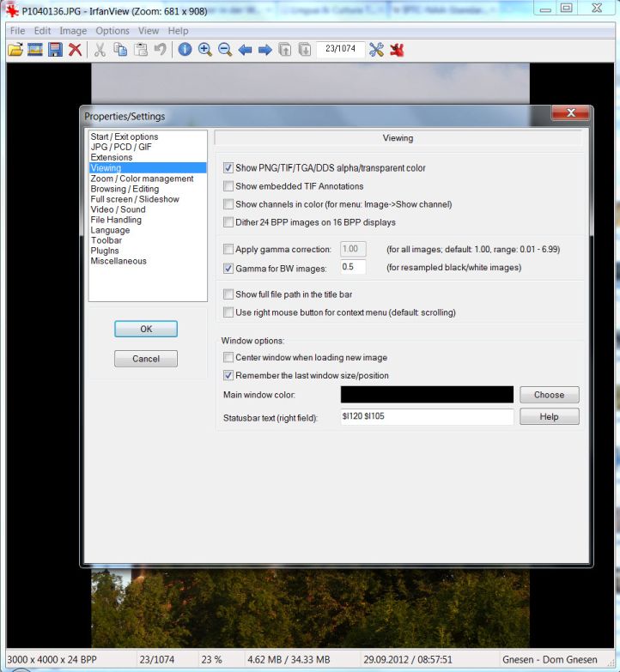Click the Cut scissors icon
This screenshot has width=620, height=672.
(x=100, y=50)
